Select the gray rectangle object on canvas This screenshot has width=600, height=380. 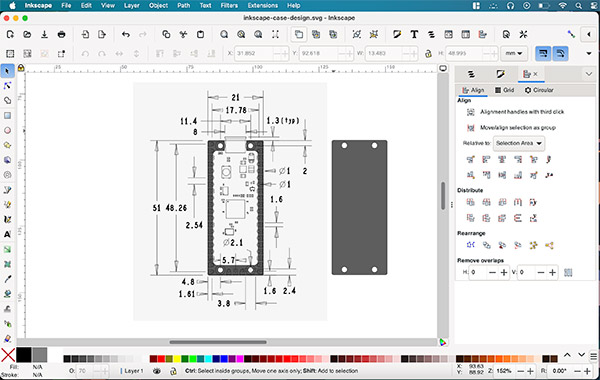(359, 207)
